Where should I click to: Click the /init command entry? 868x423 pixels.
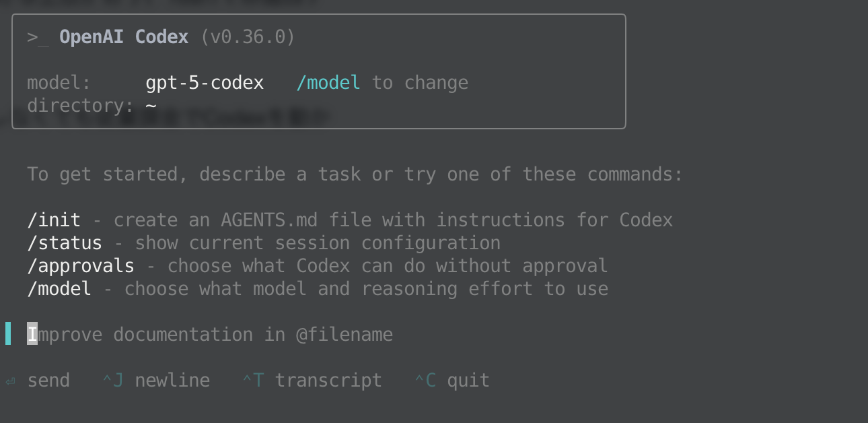tap(53, 220)
